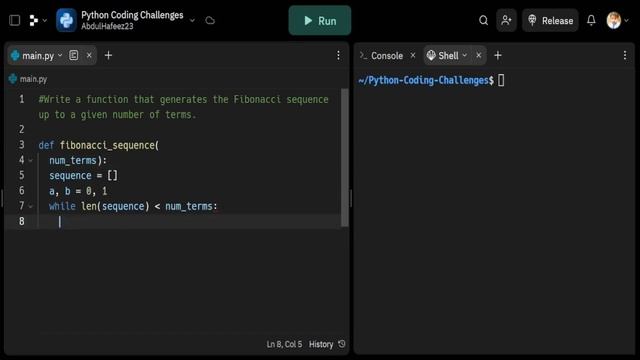Click the AbdulHafeez23 username label
The image size is (640, 360).
pos(107,26)
